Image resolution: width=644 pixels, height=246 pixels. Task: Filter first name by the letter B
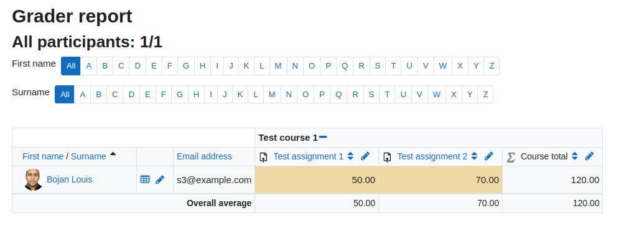tap(105, 66)
